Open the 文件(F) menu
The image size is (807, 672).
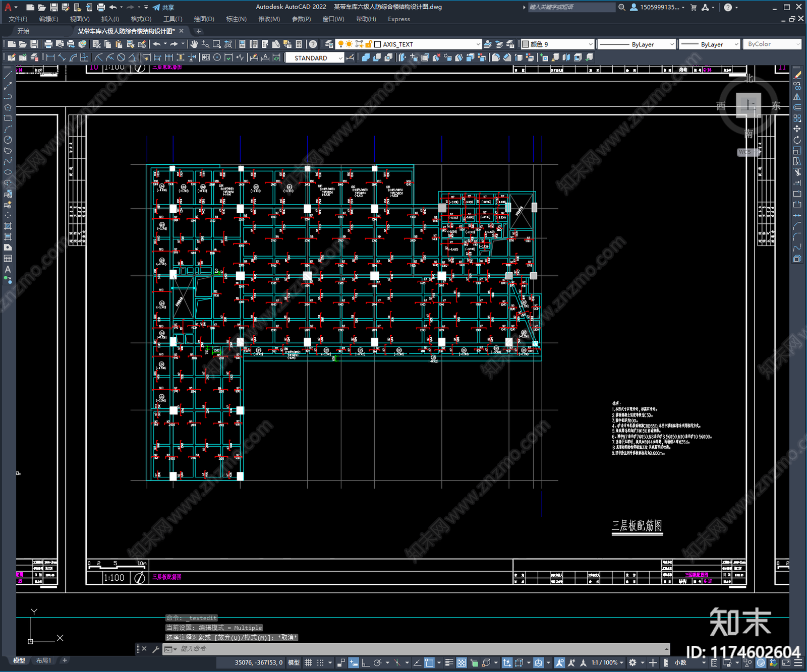click(x=18, y=19)
